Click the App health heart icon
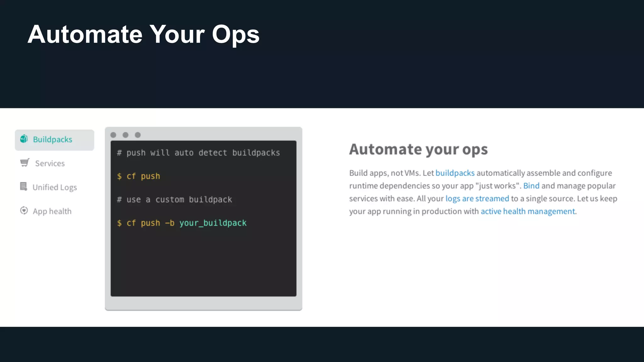The image size is (644, 362). click(24, 211)
